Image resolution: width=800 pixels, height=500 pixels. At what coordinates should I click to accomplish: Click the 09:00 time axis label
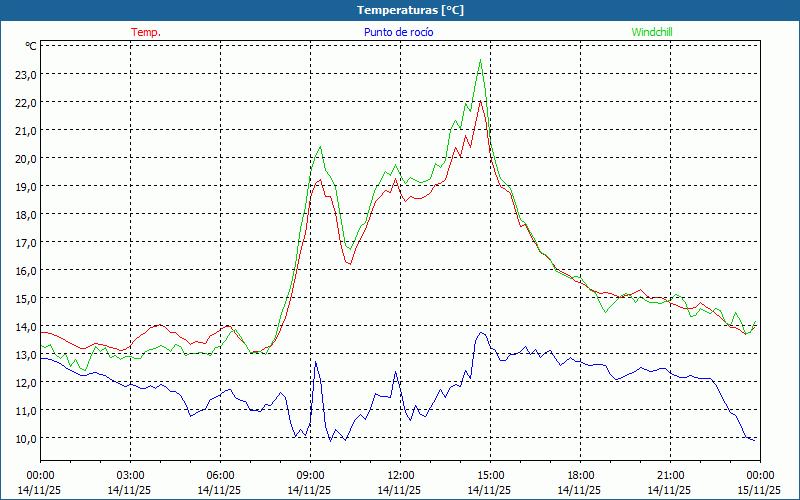[x=311, y=475]
